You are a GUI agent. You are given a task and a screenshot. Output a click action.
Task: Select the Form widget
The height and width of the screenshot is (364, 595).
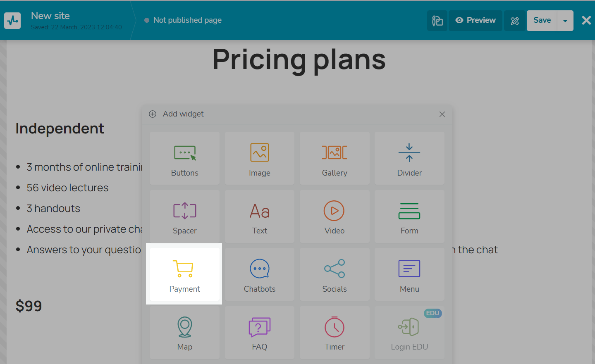pyautogui.click(x=409, y=216)
